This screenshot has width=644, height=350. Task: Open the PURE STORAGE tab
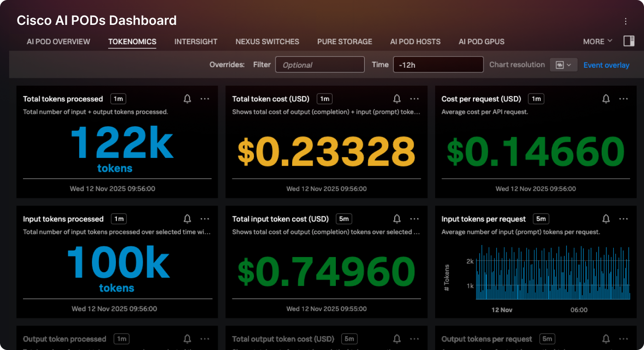(345, 41)
